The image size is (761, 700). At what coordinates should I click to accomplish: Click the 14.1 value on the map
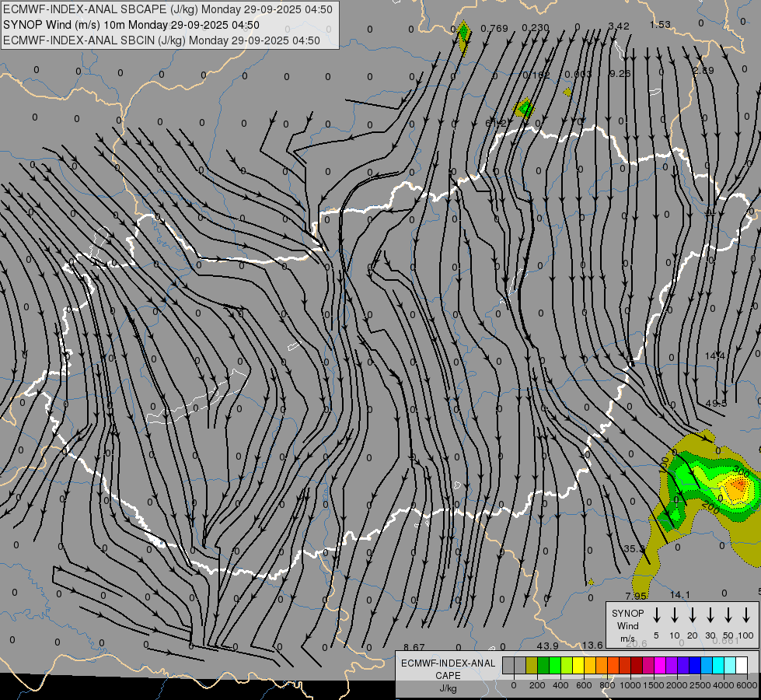tap(679, 594)
